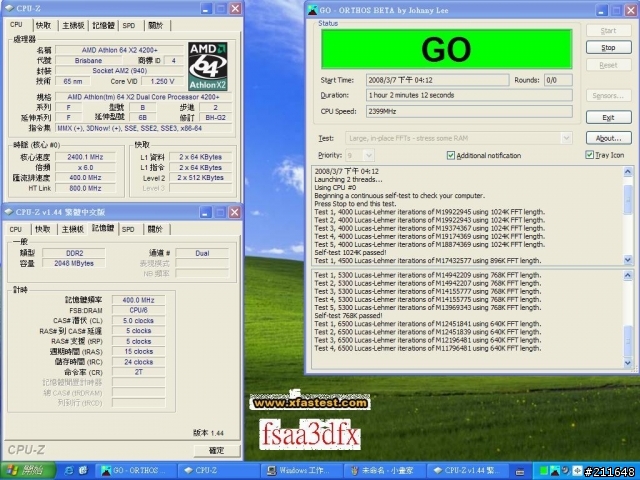
Task: Click the second quick launch icon
Action: 83,471
